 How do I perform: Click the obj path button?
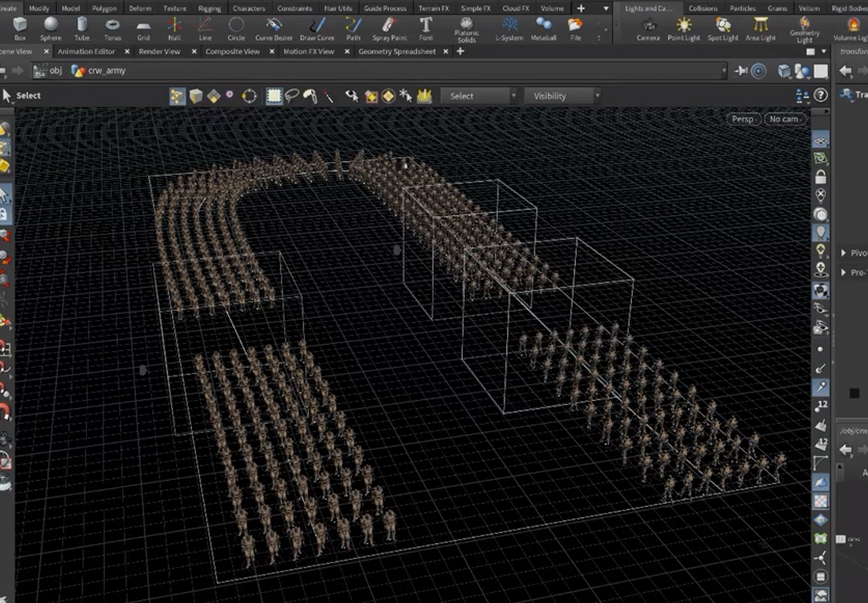coord(48,70)
